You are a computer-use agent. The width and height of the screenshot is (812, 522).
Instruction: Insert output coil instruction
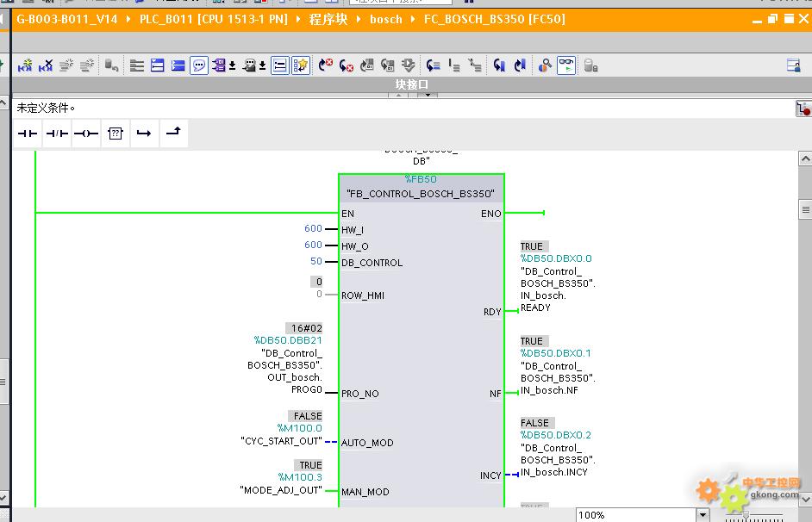click(86, 134)
